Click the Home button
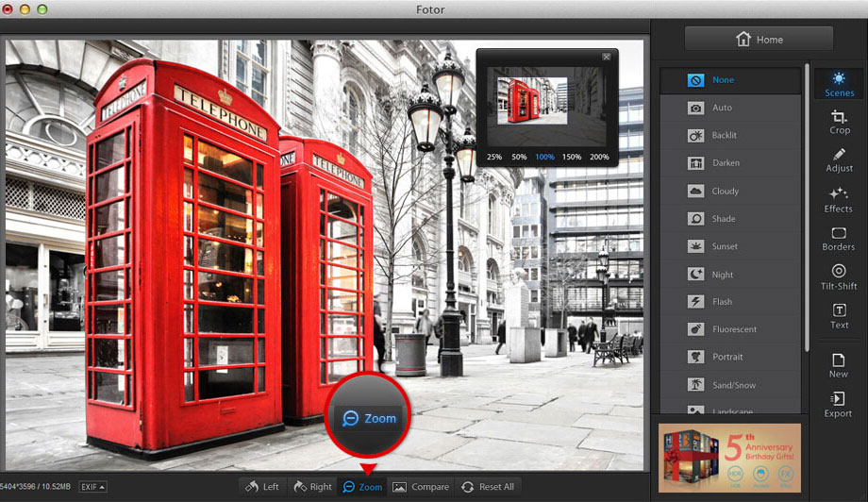This screenshot has width=868, height=502. click(759, 40)
